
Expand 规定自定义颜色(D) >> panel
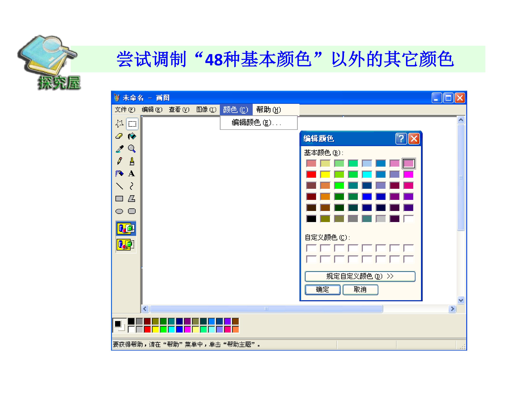tap(360, 276)
